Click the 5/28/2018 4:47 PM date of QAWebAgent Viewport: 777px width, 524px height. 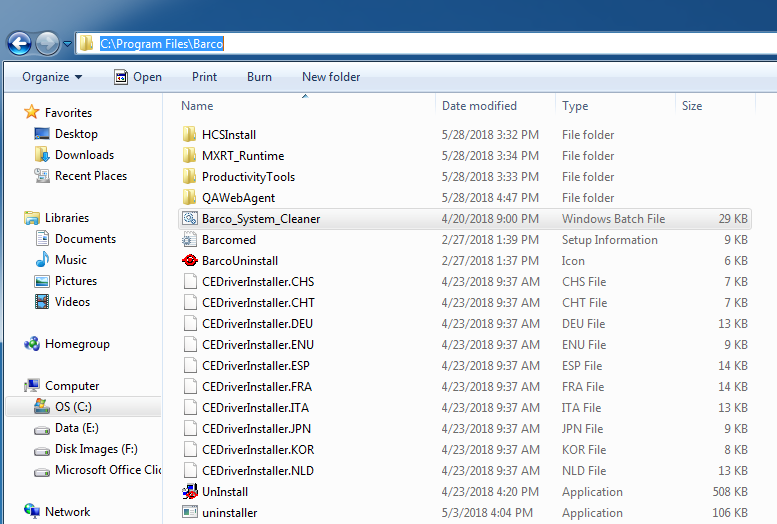point(490,198)
